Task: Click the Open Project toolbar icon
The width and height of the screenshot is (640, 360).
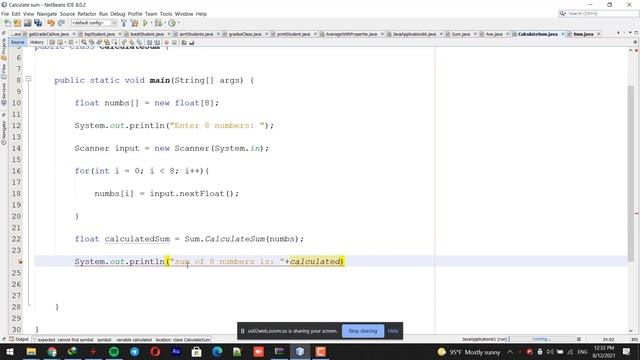Action: coord(28,23)
